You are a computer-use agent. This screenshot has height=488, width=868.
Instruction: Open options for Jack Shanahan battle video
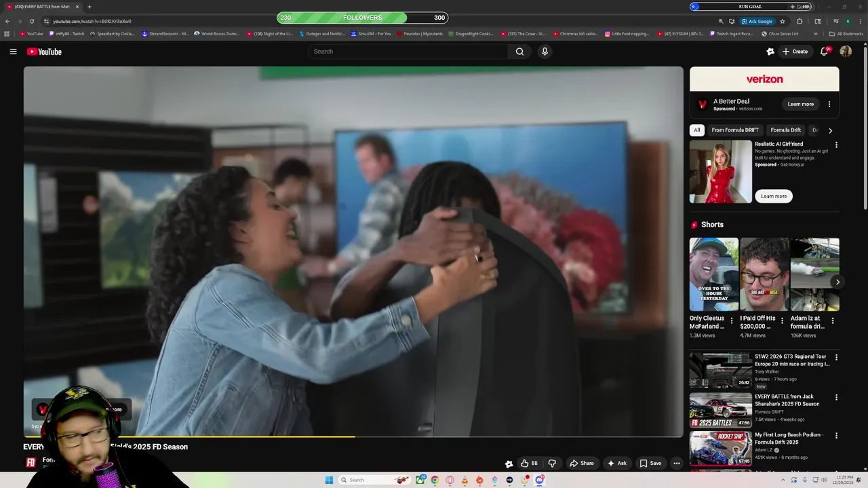tap(836, 398)
